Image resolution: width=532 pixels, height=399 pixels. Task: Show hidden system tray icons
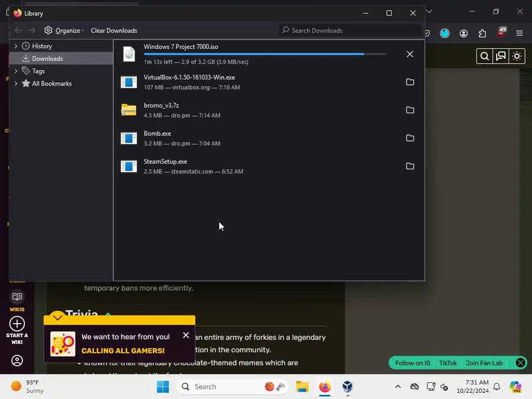point(397,387)
